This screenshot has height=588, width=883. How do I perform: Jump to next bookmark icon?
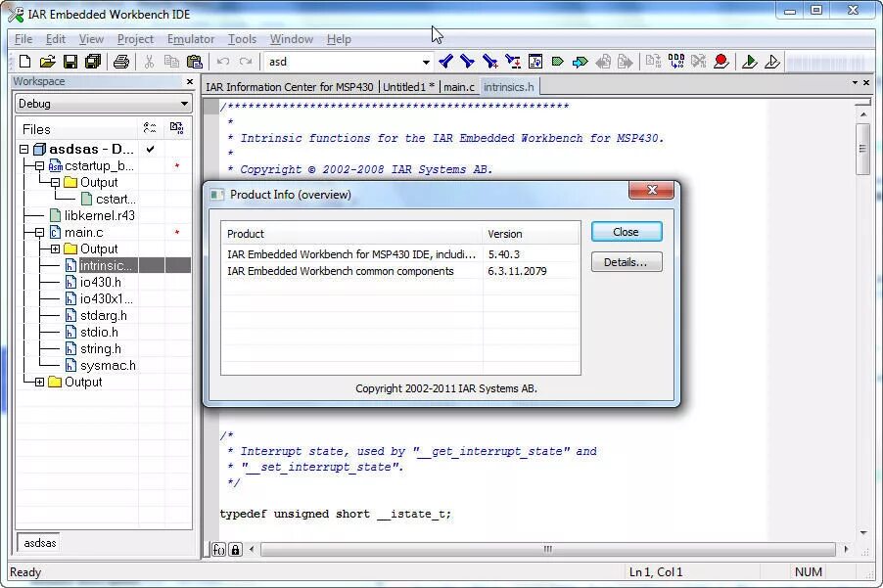pos(581,62)
